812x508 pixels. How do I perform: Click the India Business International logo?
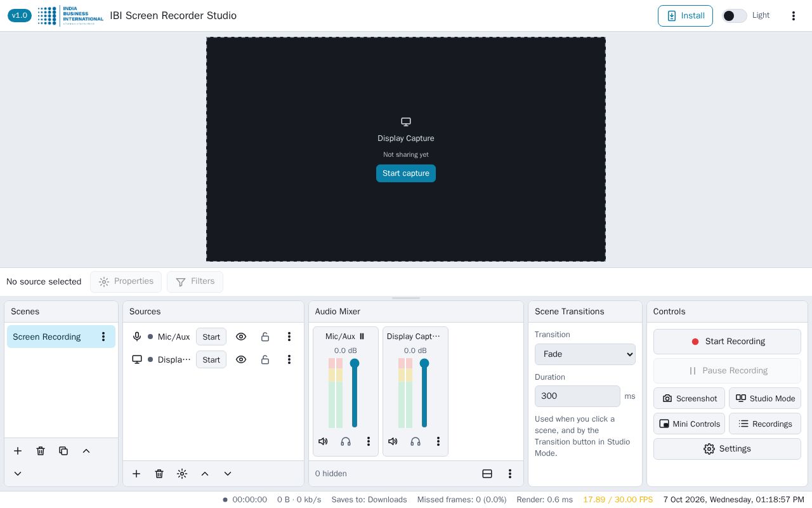(x=70, y=16)
